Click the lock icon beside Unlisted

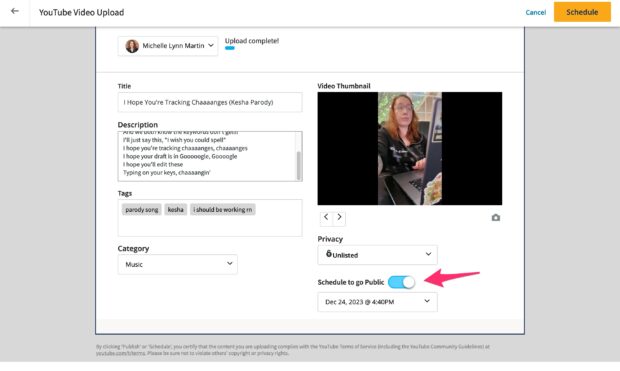point(329,254)
